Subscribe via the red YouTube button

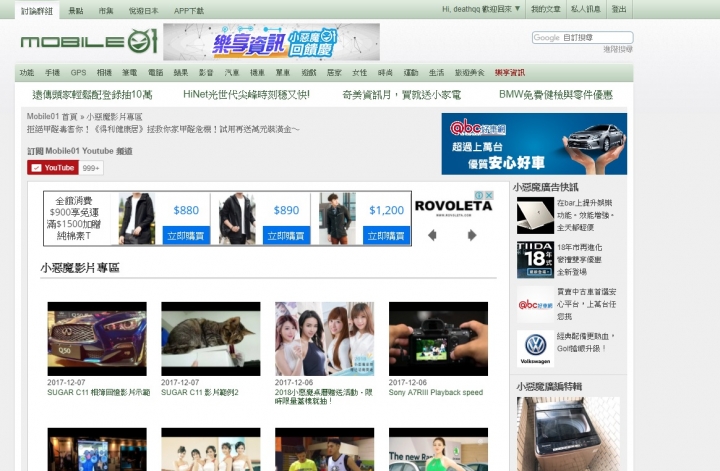[53, 168]
